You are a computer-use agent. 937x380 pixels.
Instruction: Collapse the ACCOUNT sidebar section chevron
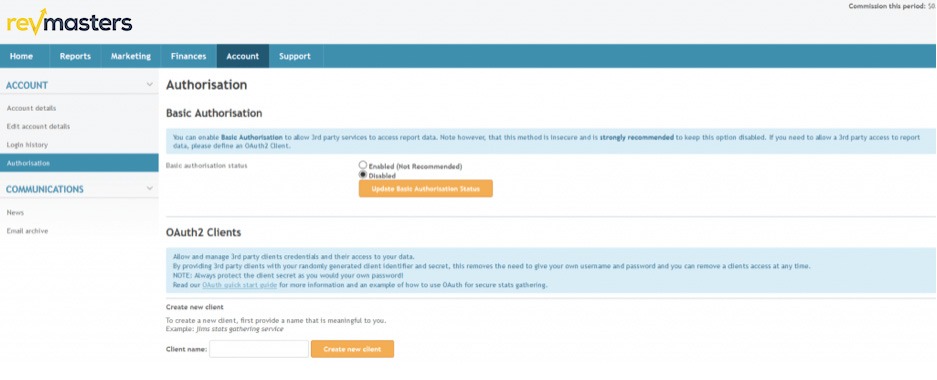pyautogui.click(x=149, y=85)
